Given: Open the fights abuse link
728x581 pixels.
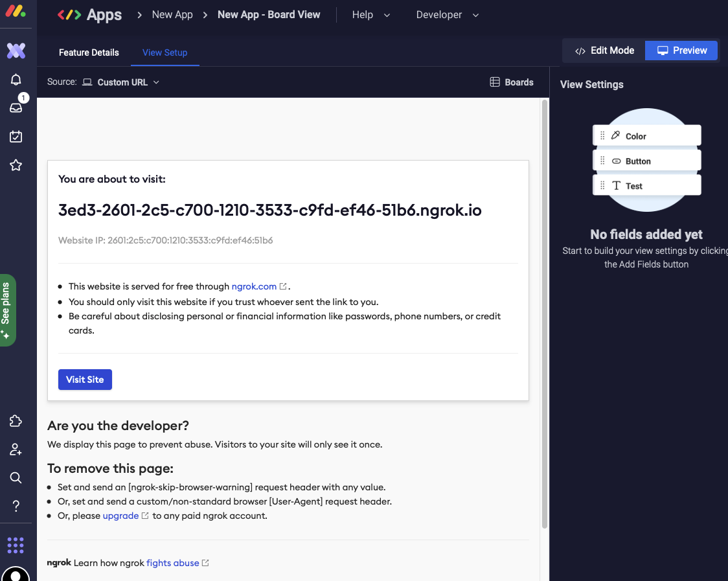Looking at the screenshot, I should point(173,564).
